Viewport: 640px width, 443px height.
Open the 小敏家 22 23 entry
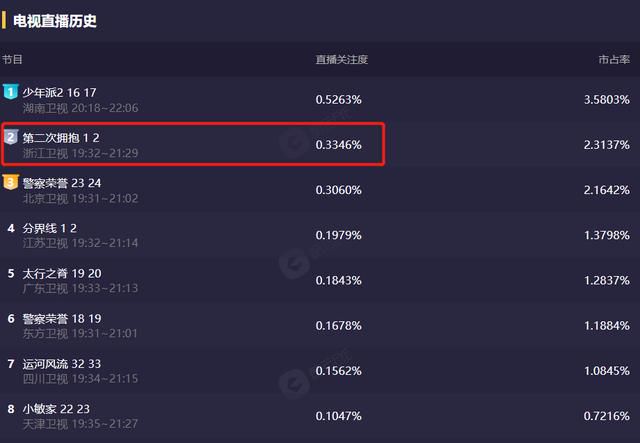click(56, 410)
